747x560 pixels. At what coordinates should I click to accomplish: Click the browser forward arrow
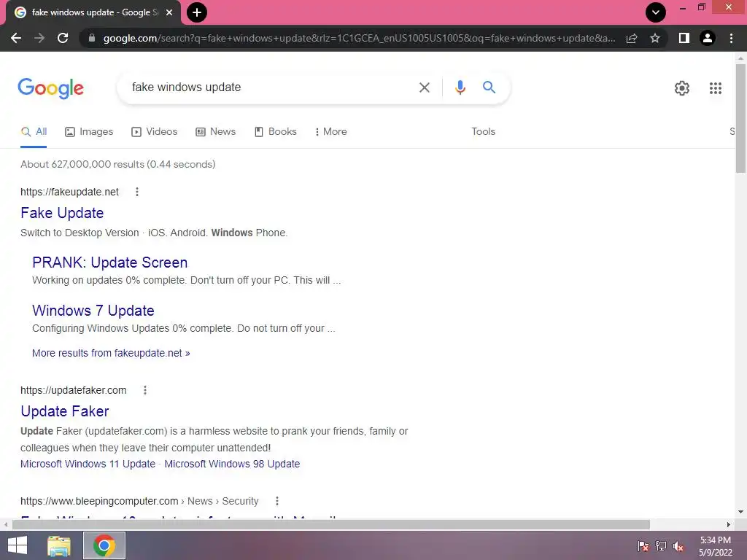click(39, 38)
